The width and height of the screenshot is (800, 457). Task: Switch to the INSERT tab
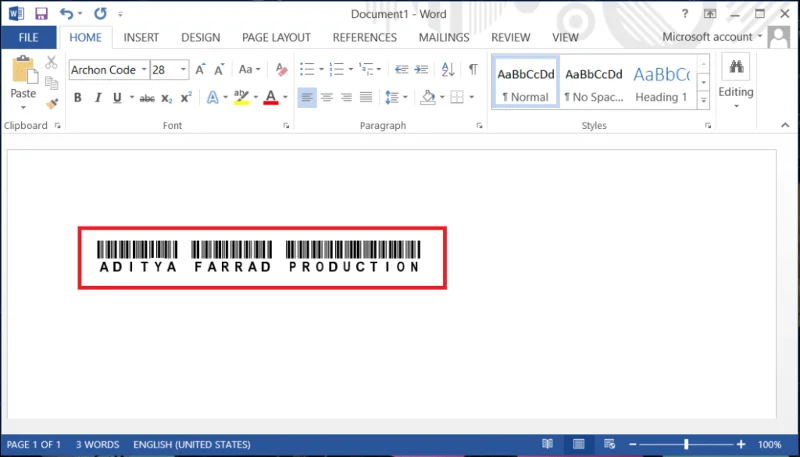point(141,37)
